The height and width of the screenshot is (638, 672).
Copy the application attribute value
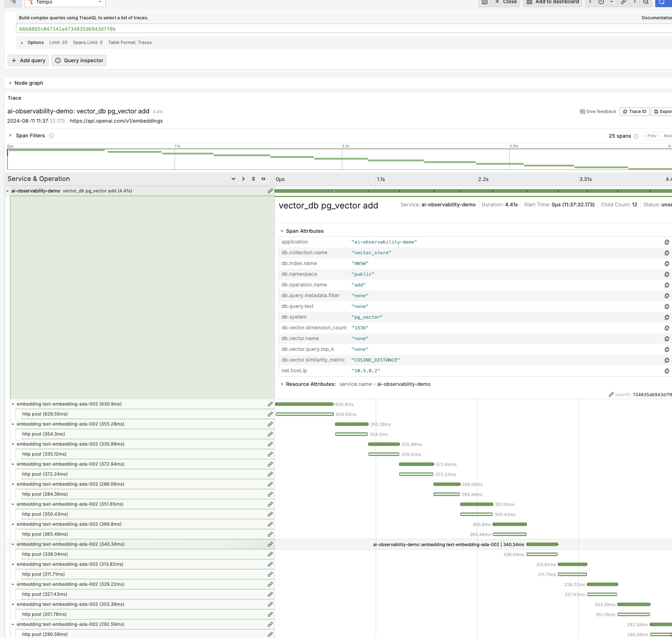coord(667,242)
